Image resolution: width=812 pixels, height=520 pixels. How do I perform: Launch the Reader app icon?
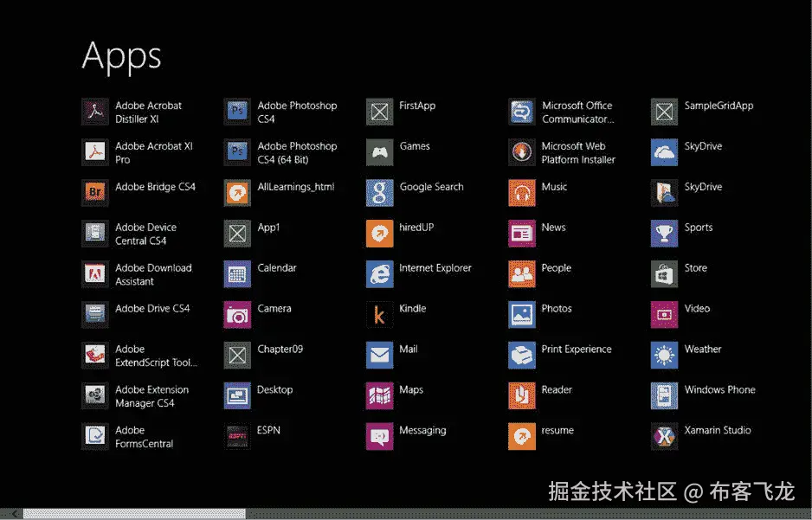(522, 395)
